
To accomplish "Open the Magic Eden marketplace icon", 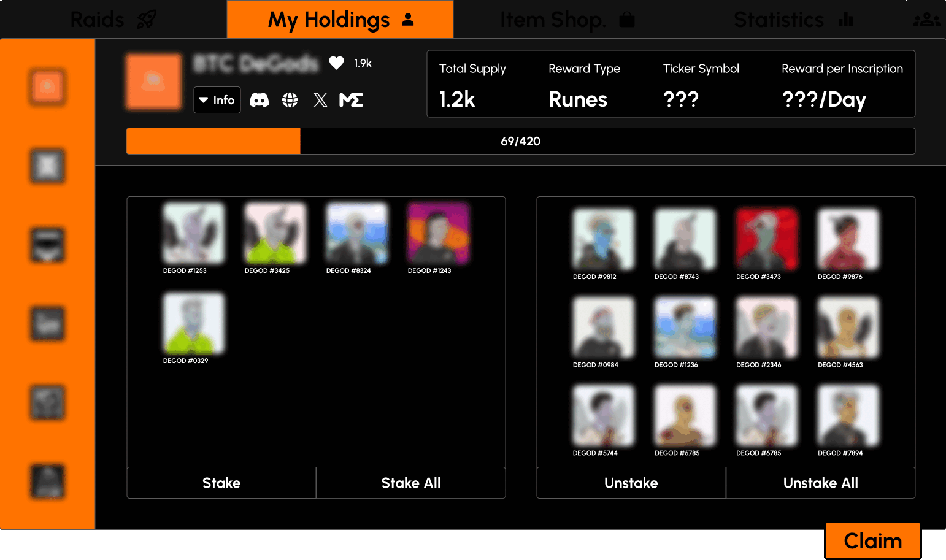I will 352,100.
